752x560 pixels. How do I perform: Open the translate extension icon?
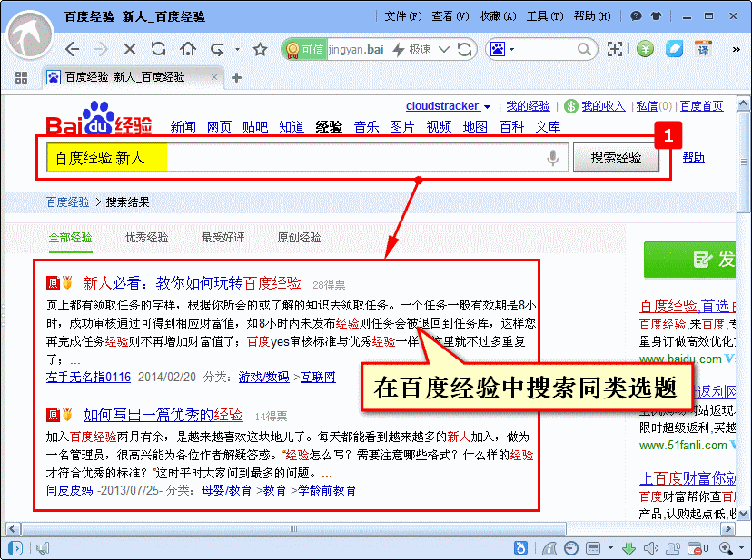pos(703,49)
